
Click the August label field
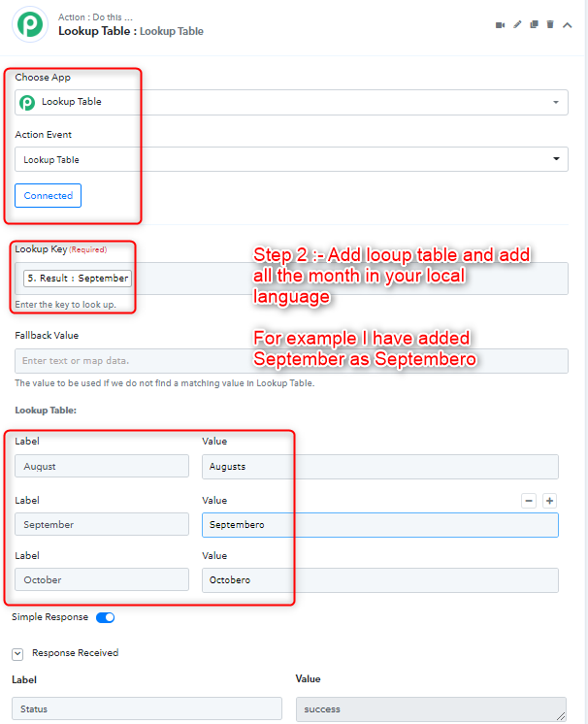[102, 467]
